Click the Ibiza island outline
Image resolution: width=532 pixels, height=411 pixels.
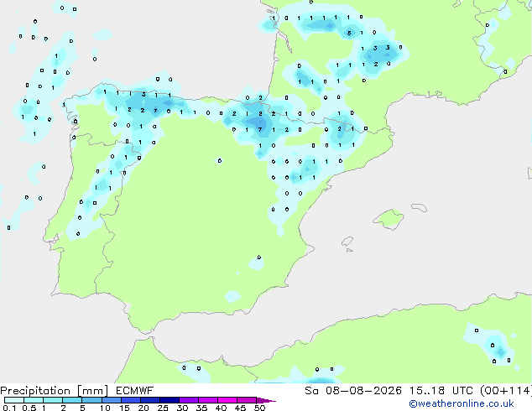click(x=347, y=242)
